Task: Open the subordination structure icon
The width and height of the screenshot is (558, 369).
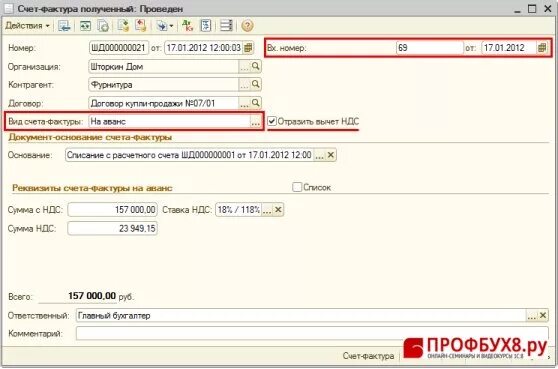Action: click(206, 26)
